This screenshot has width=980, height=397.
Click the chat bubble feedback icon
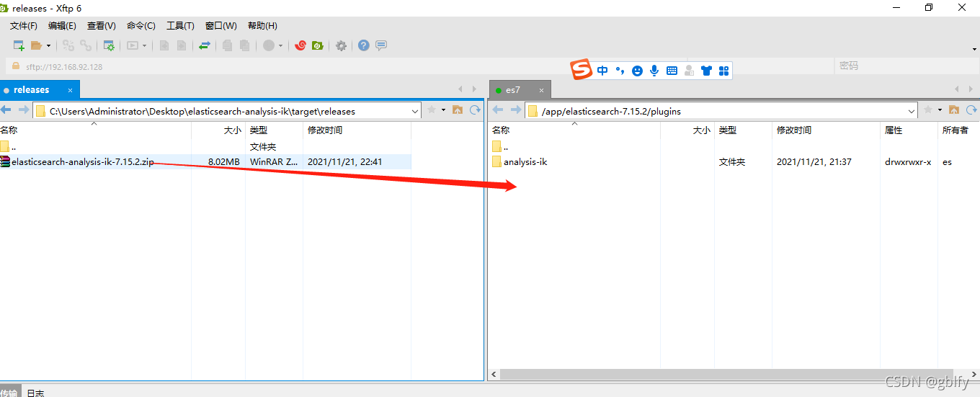(381, 45)
